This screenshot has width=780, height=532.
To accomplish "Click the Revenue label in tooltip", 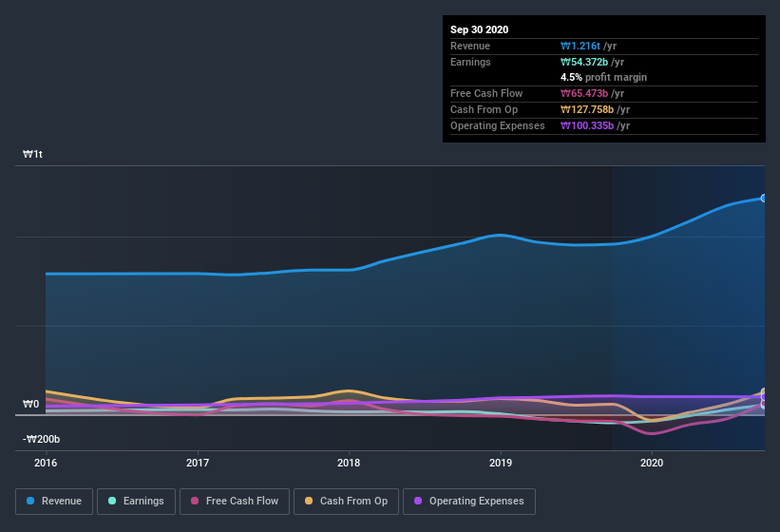I will 470,46.
